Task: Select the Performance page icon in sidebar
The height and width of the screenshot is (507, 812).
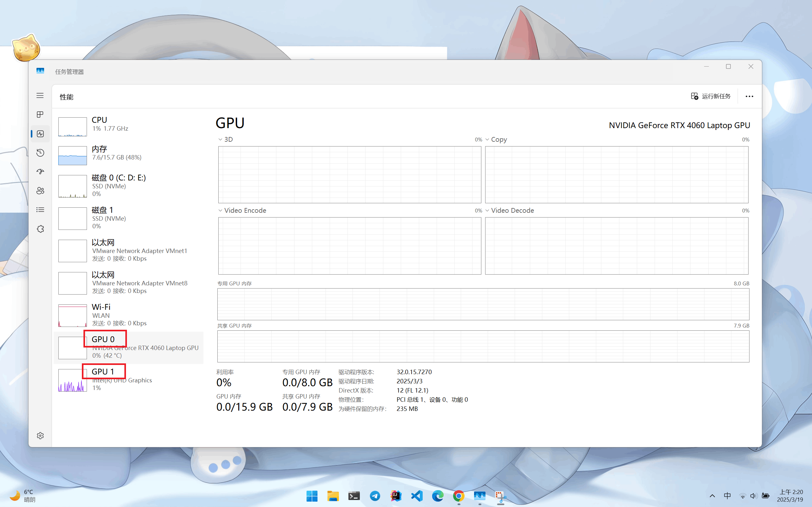Action: pyautogui.click(x=40, y=134)
